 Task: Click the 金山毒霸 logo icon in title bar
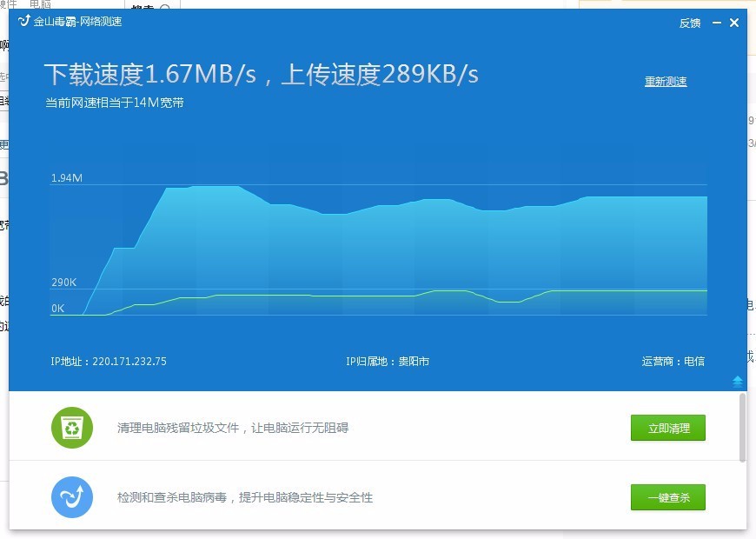(24, 21)
